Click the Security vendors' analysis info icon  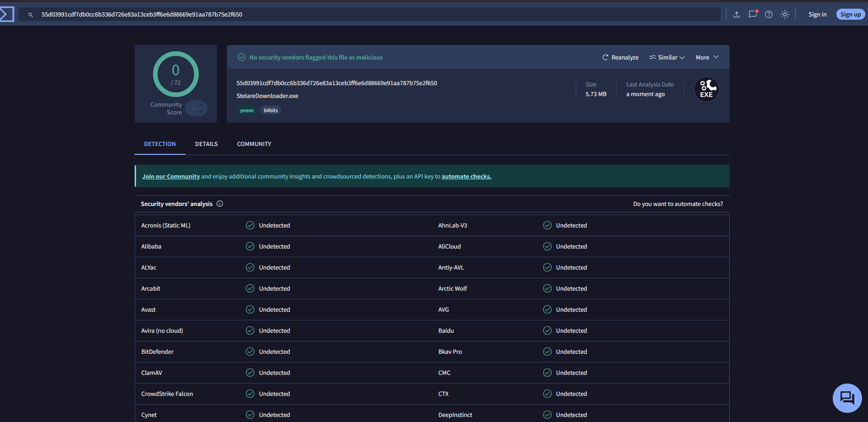pyautogui.click(x=220, y=204)
